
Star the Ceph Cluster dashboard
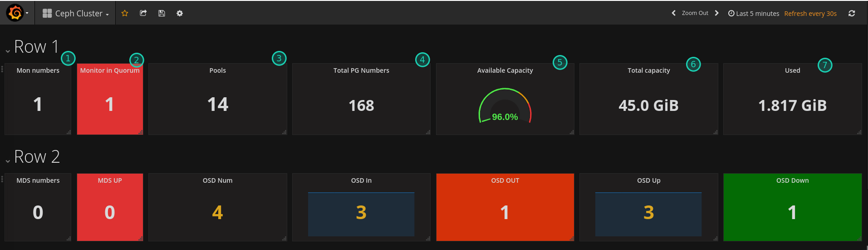(x=125, y=13)
